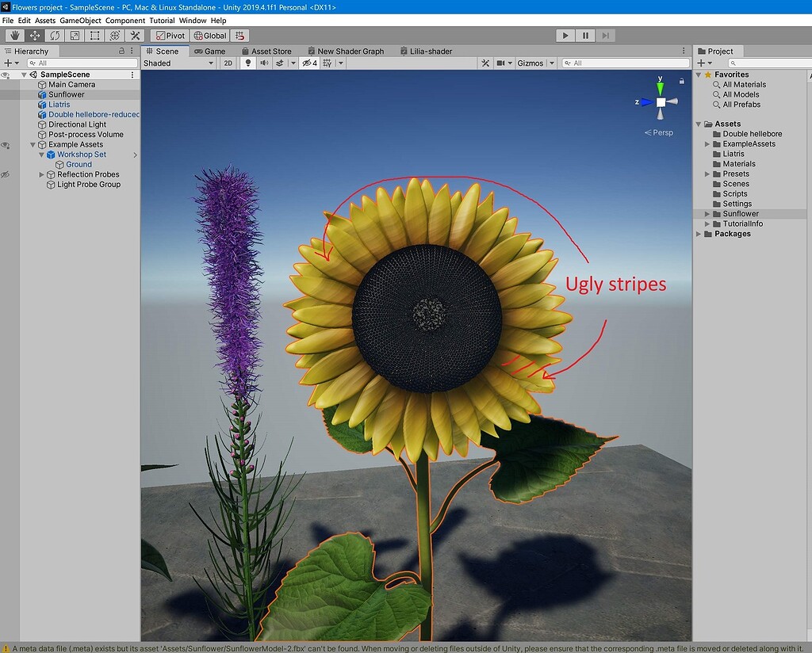Click the Play button
Screen dimensions: 812x653
(565, 35)
